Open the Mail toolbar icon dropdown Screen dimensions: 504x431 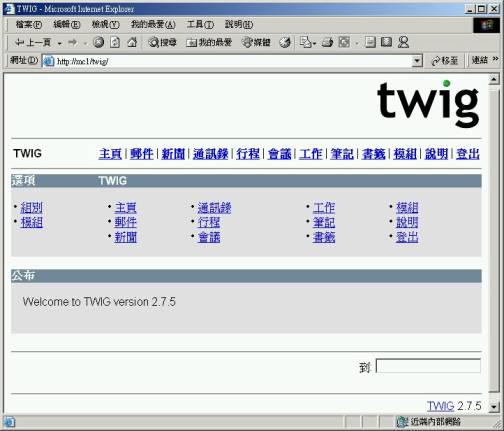(307, 42)
